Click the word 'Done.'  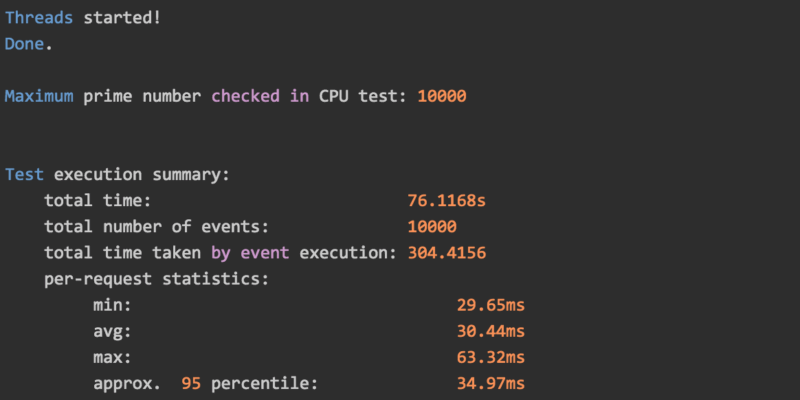click(29, 44)
